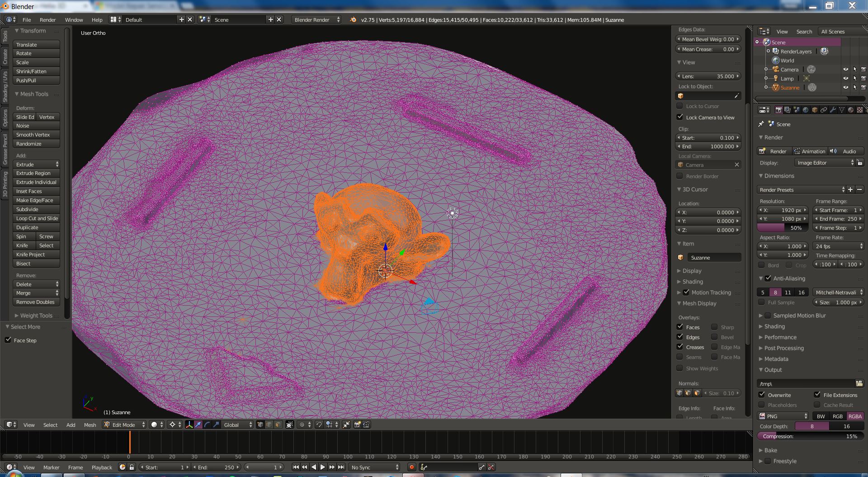Browse output path with folder icon
868x477 pixels.
[859, 383]
